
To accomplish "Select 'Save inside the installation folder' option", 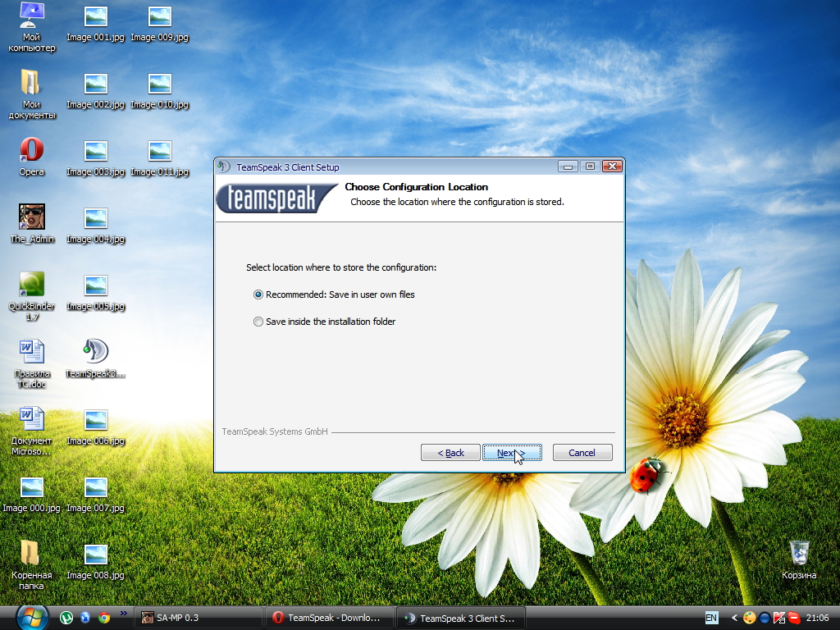I will tap(325, 322).
